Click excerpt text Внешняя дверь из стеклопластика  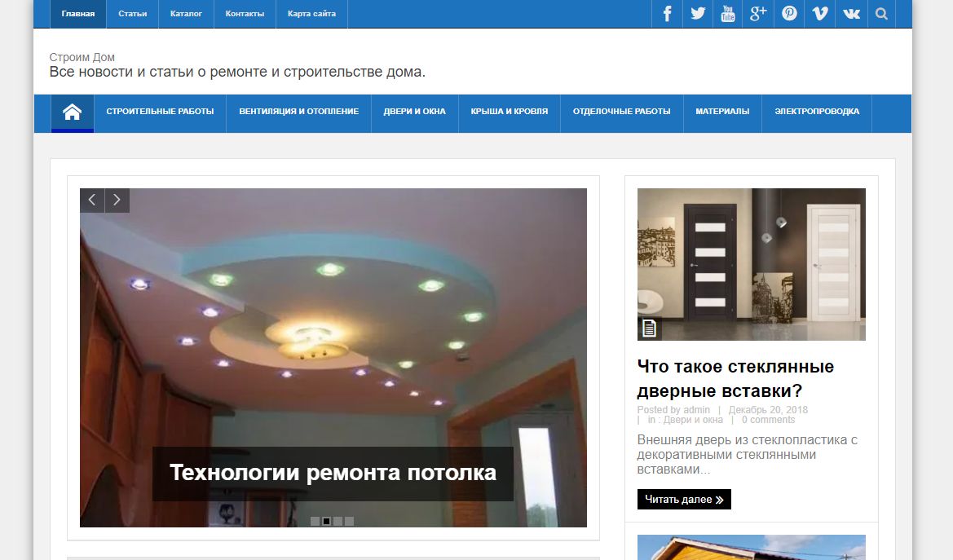click(x=747, y=454)
